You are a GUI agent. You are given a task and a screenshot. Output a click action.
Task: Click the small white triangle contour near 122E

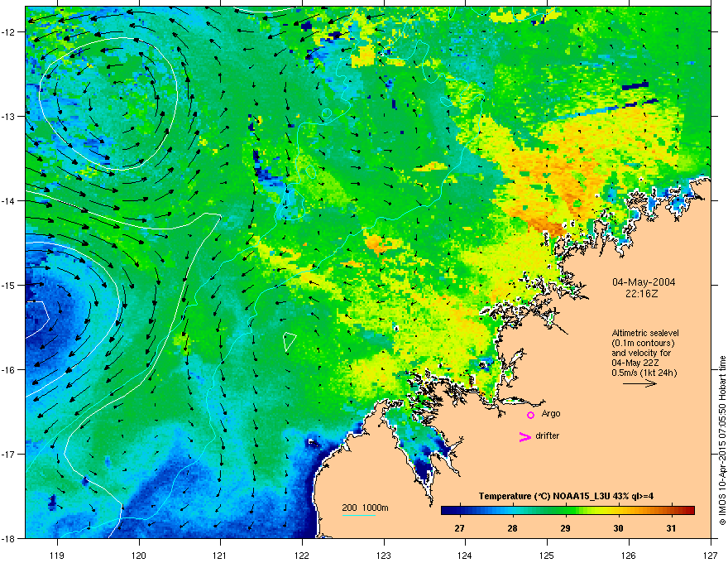click(x=290, y=341)
